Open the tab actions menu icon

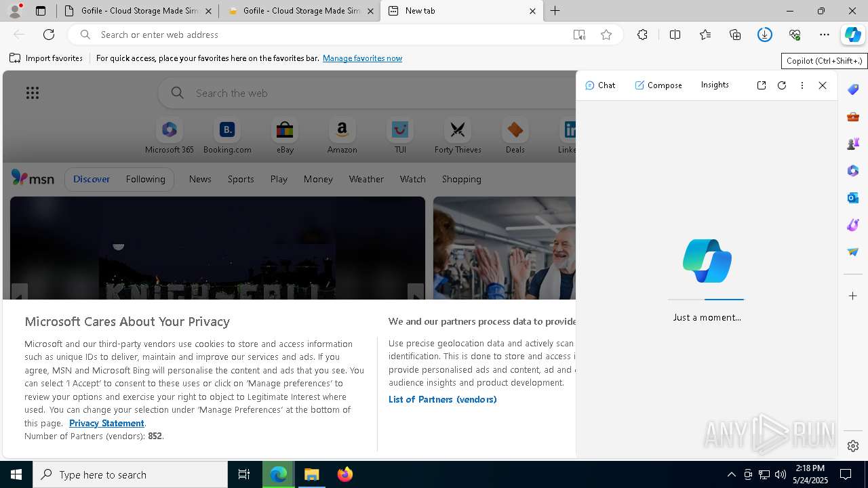41,11
